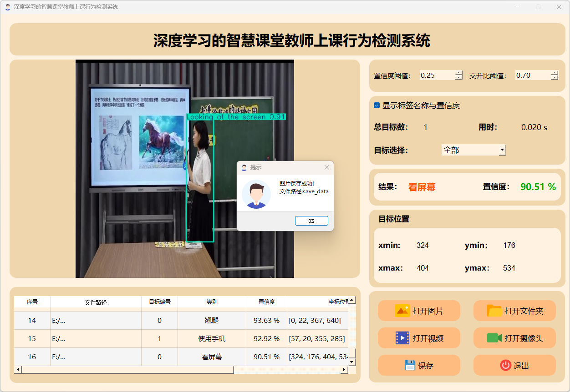Screen dimensions: 570x392
Task: Close the 提示 dialog with its X icon
Action: point(326,167)
